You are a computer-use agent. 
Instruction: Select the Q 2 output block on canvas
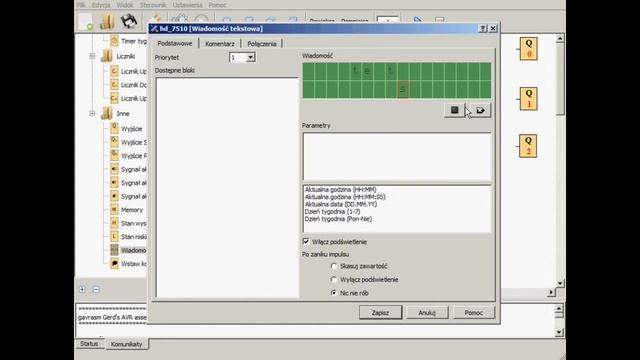point(528,146)
